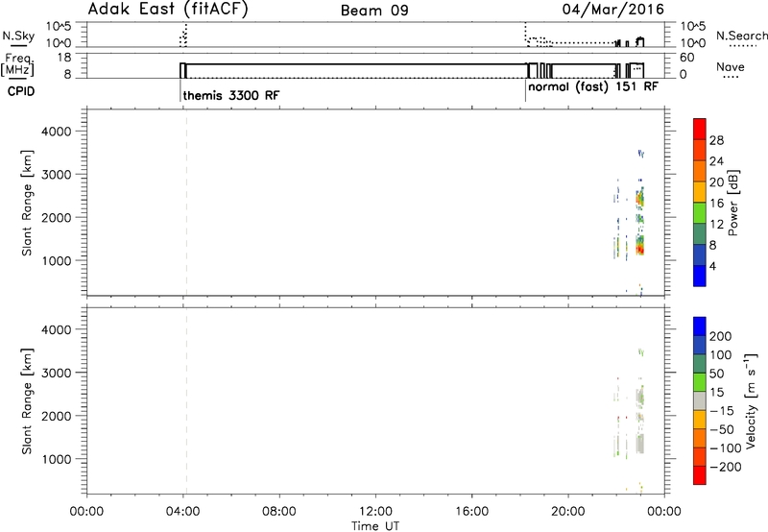Click the red echo cluster near 1200 km in the power panel

point(640,248)
